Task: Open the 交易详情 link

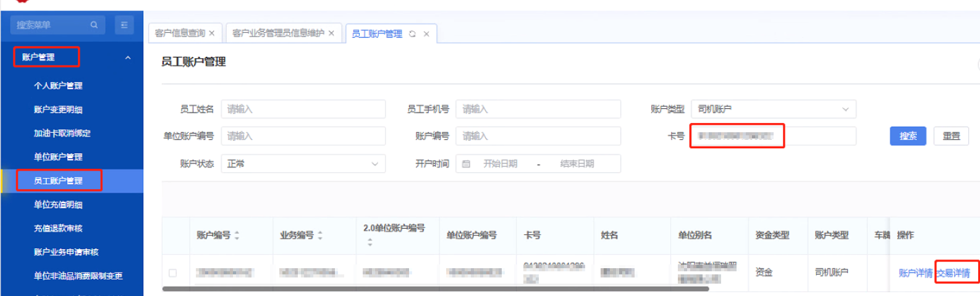Action: (x=953, y=273)
